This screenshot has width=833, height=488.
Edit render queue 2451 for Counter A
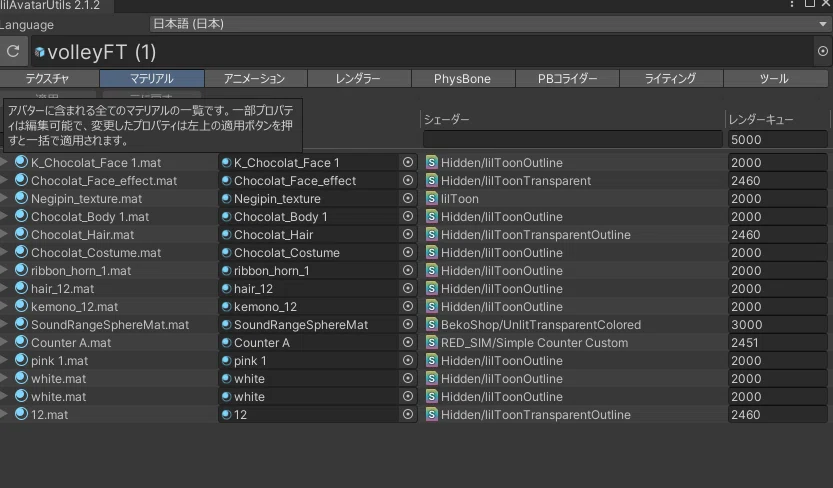point(777,343)
